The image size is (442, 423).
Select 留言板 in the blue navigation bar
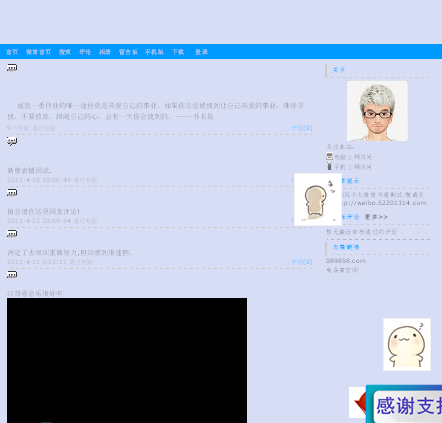[x=128, y=52]
